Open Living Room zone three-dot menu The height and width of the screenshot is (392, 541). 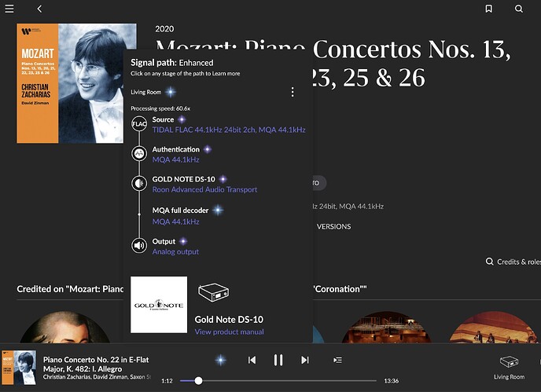point(293,92)
